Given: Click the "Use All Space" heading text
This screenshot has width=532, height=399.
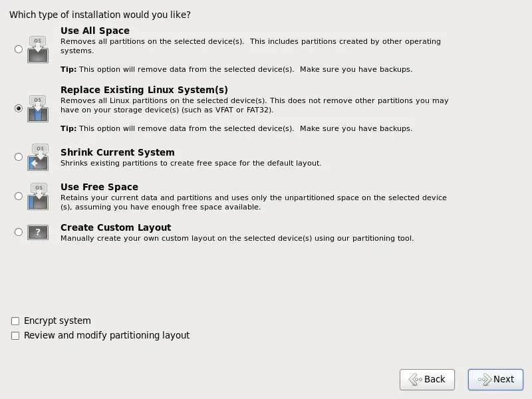Looking at the screenshot, I should tap(95, 31).
